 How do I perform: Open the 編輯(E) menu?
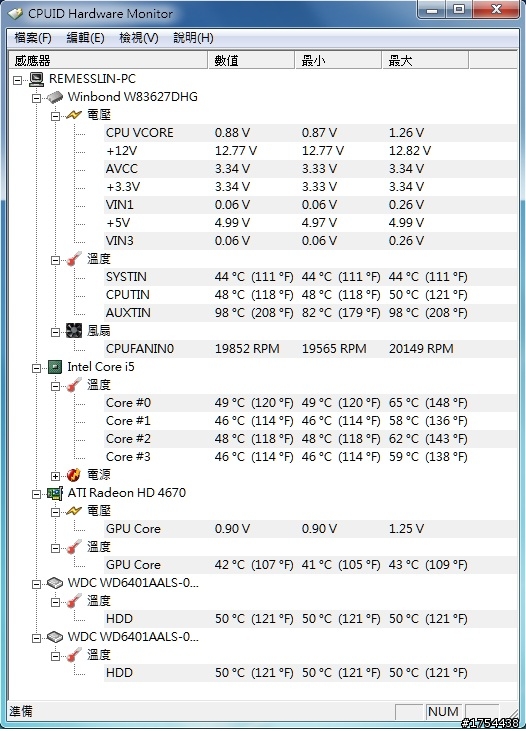pyautogui.click(x=85, y=38)
